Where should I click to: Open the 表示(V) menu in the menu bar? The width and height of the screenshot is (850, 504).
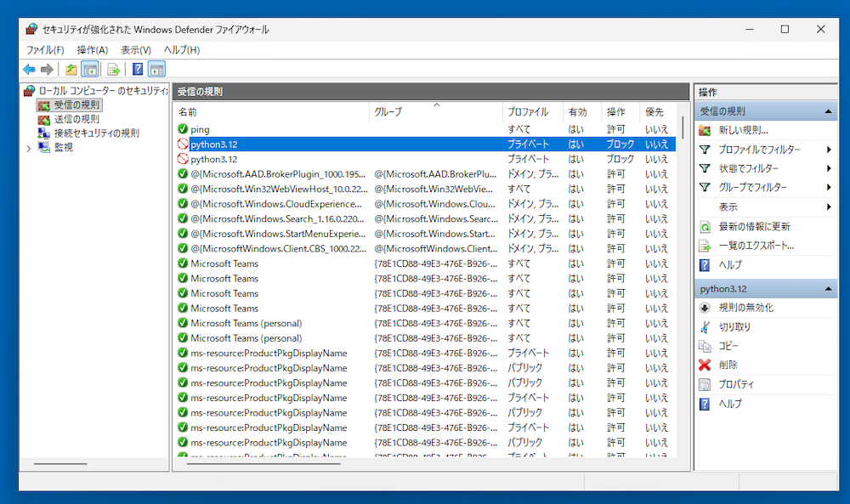[135, 50]
